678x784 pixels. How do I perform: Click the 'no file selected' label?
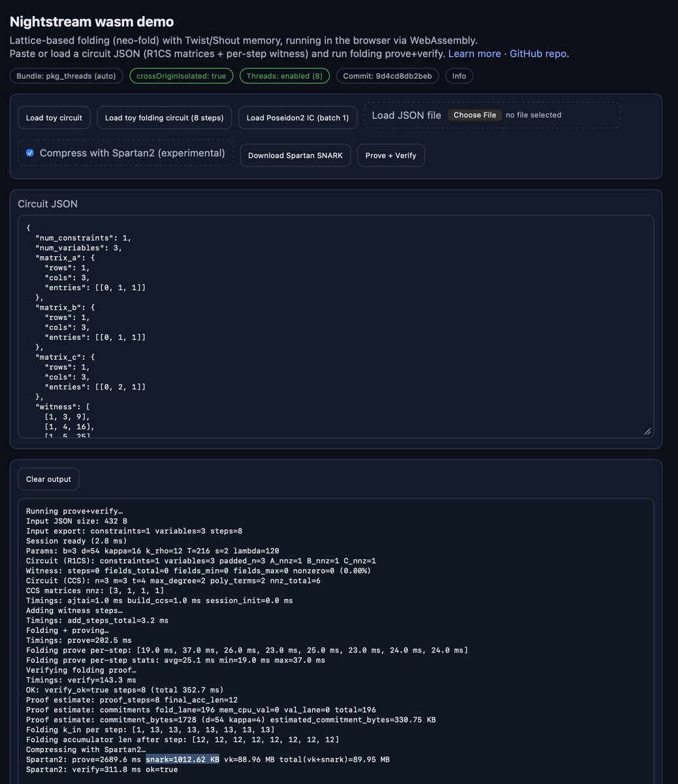coord(534,115)
